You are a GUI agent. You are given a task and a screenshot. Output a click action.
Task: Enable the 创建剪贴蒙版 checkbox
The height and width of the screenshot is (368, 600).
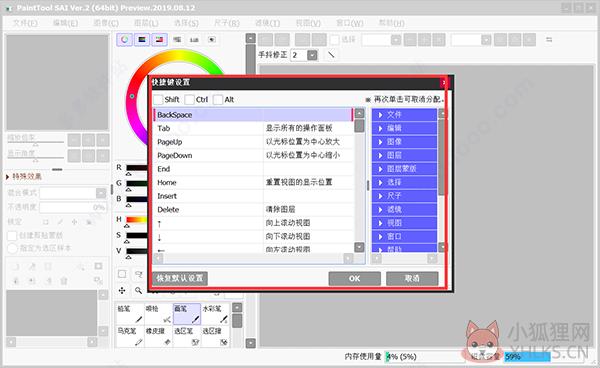pyautogui.click(x=13, y=236)
